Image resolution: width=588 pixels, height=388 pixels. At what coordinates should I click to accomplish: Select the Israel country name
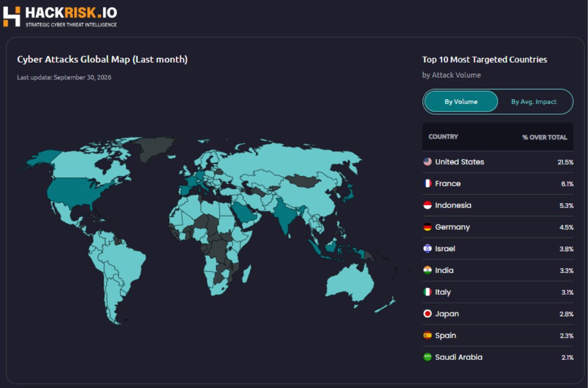(445, 249)
